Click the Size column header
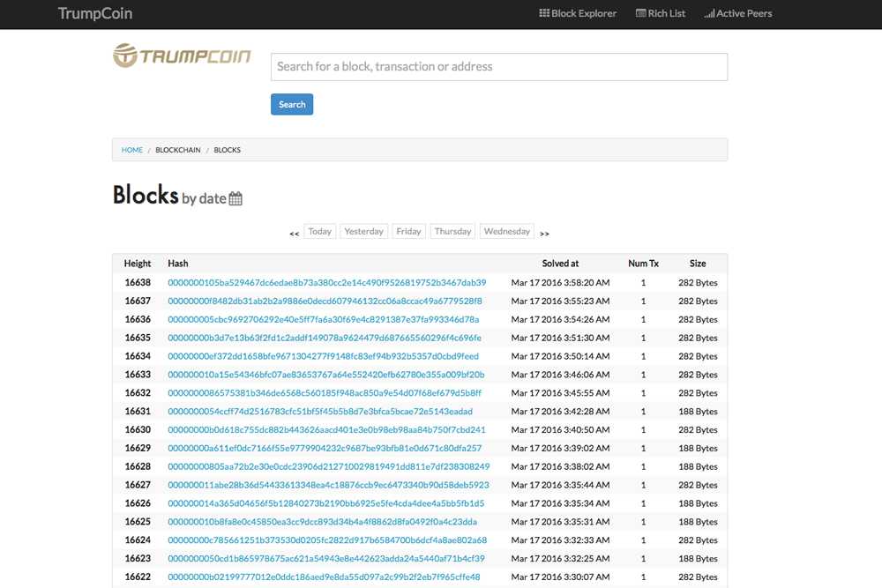 [x=698, y=264]
